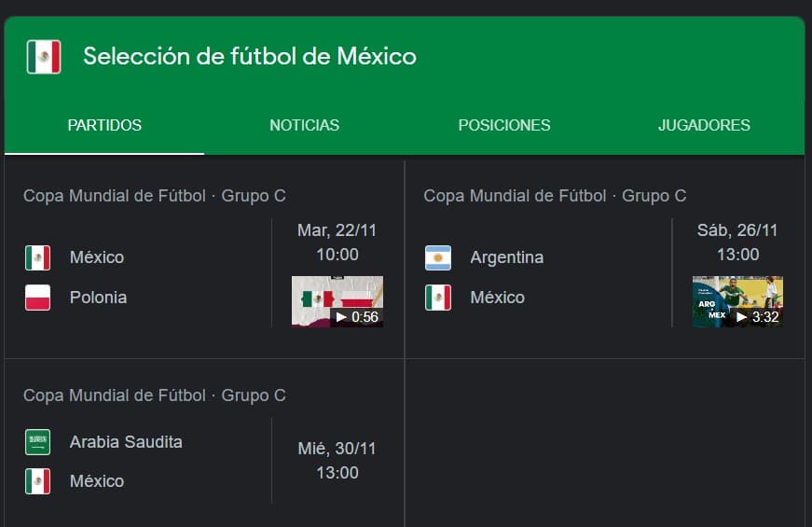This screenshot has width=812, height=527.
Task: Open the Posiciones tab
Action: point(504,125)
